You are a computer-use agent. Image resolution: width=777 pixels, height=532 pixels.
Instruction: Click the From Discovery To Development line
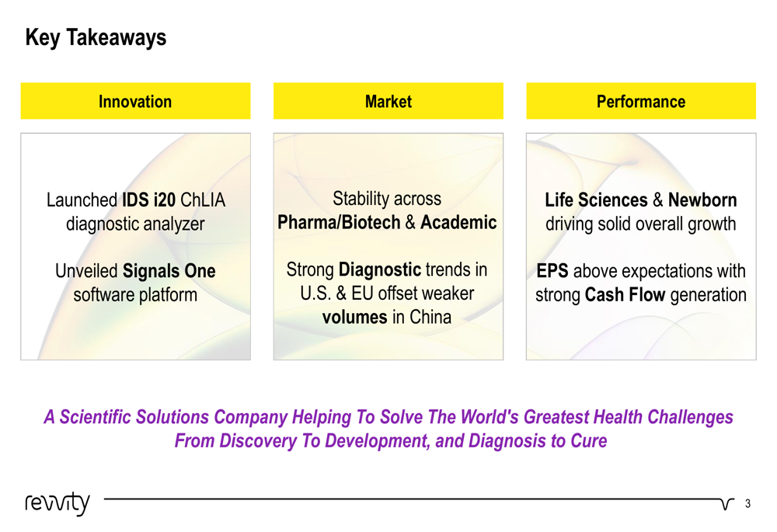point(391,441)
